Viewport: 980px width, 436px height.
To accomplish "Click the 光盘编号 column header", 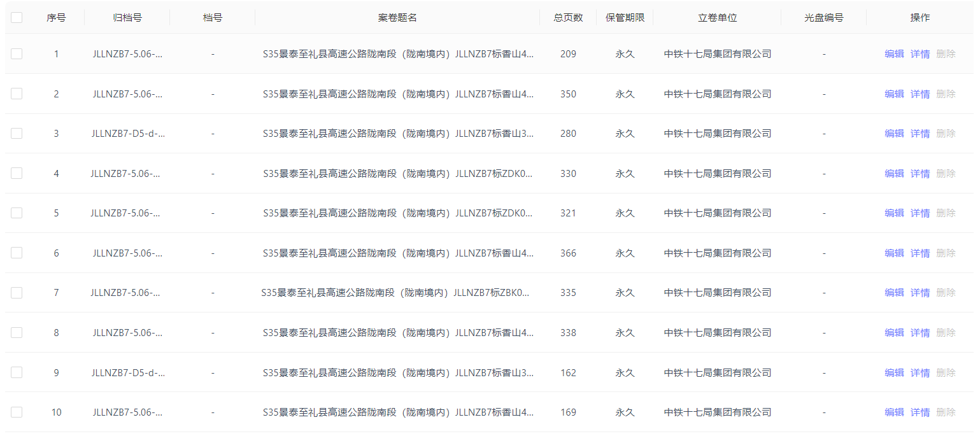I will click(x=824, y=18).
